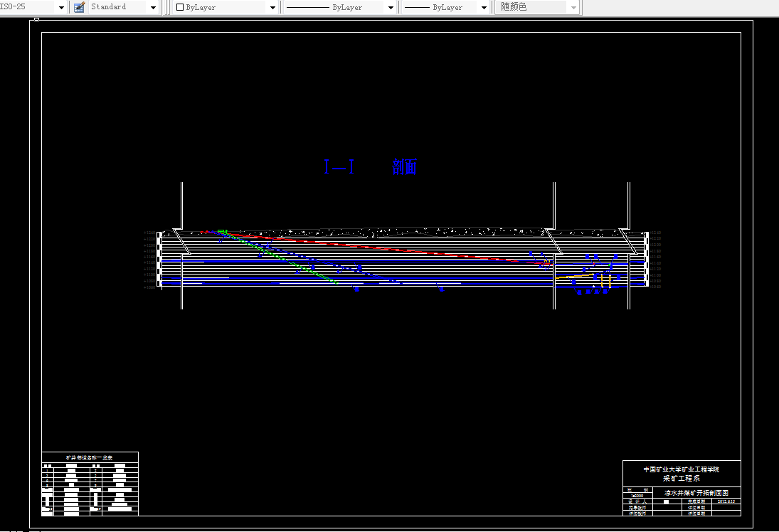This screenshot has width=779, height=532.
Task: Click the white ByLayer color swatch
Action: coord(180,7)
